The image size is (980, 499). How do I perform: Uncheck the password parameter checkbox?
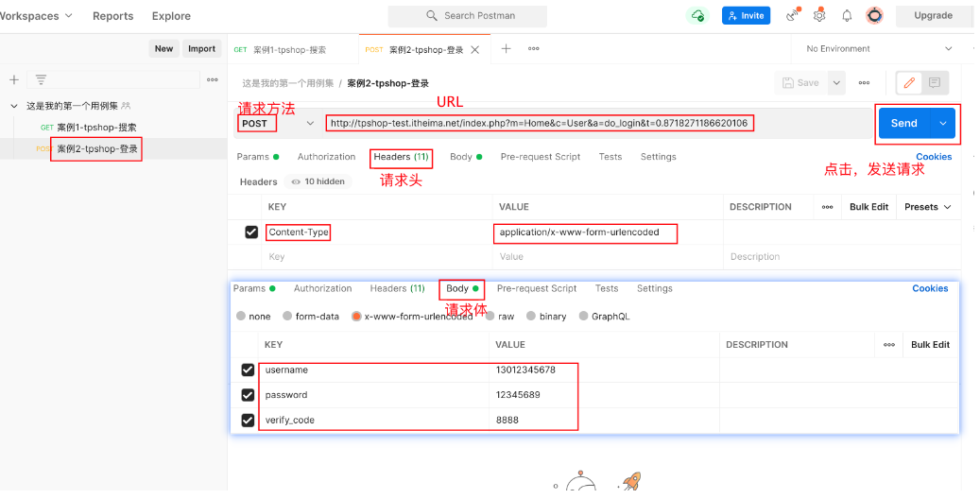coord(248,395)
